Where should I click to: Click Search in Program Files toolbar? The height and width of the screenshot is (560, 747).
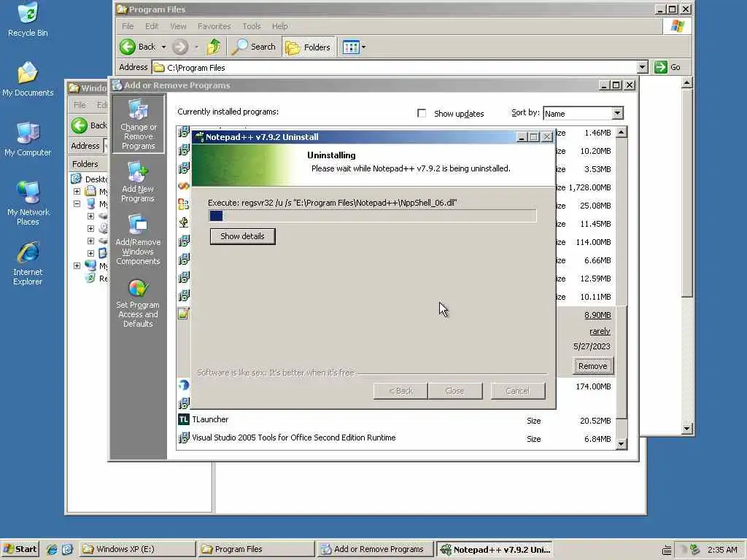(x=254, y=47)
